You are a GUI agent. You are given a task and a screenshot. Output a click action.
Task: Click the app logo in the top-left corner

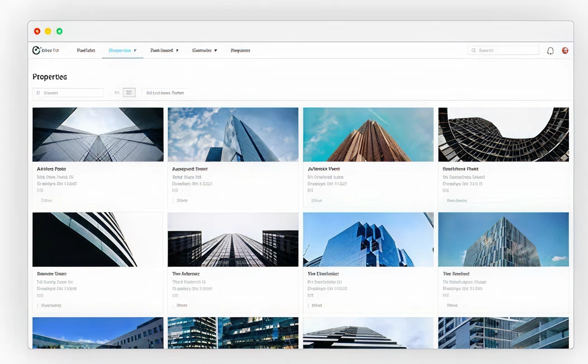(36, 50)
